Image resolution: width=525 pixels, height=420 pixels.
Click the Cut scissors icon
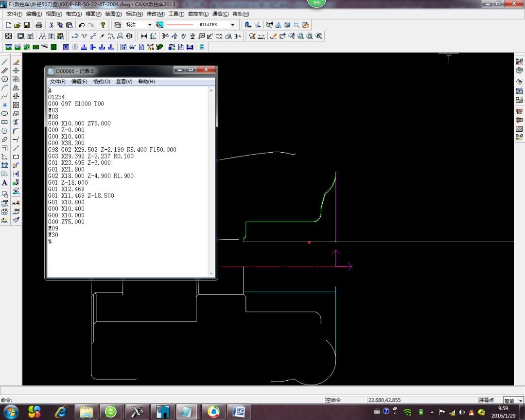tap(51, 25)
